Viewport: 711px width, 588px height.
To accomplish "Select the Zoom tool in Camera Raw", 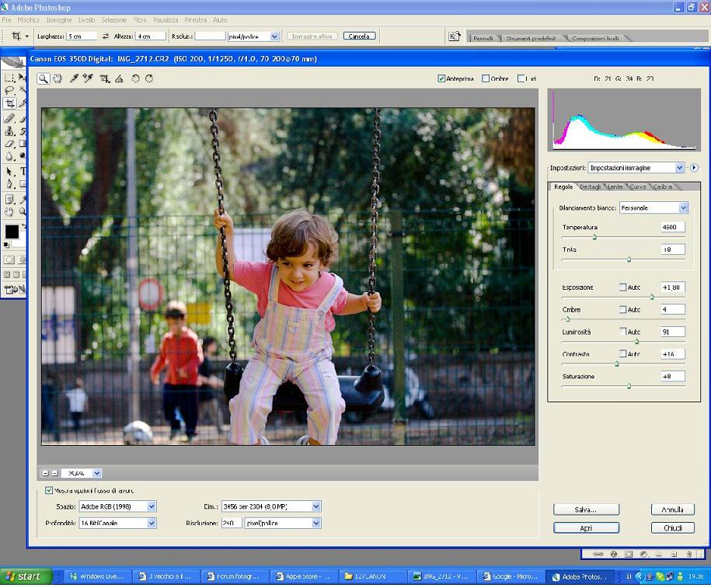I will (44, 78).
